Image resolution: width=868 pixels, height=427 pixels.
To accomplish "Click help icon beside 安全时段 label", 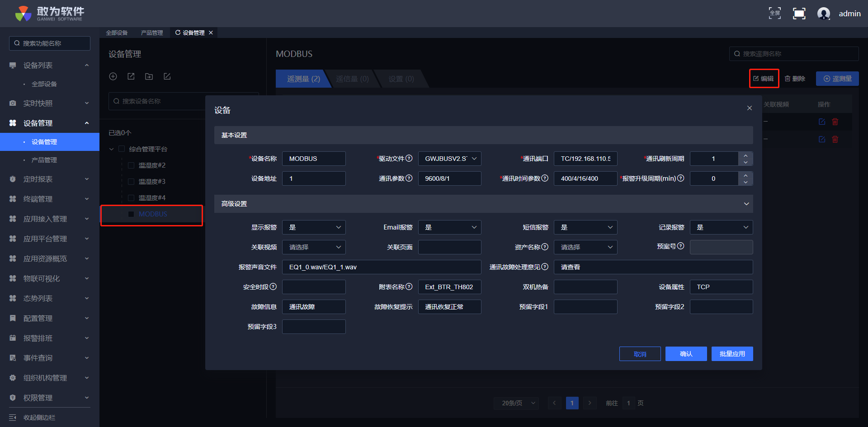I will pyautogui.click(x=273, y=286).
